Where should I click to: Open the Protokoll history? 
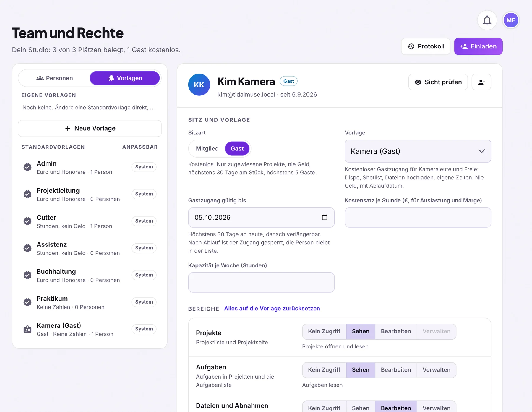tap(426, 46)
